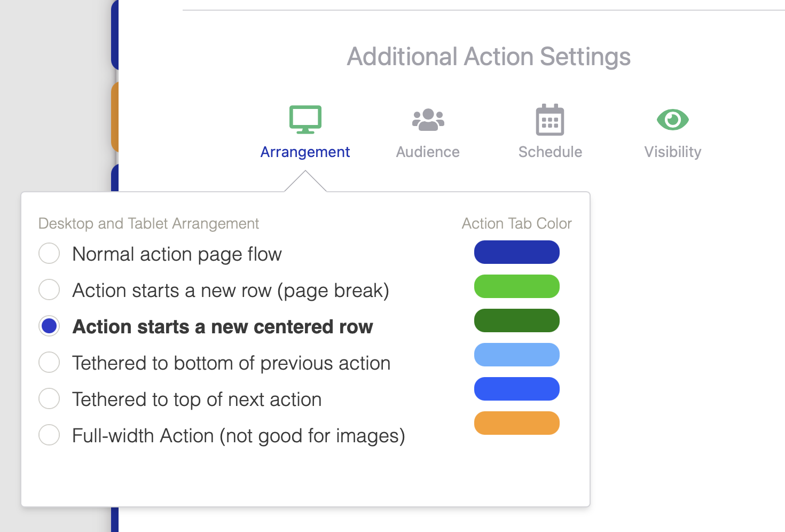Choose the light green tab color swatch

click(516, 286)
